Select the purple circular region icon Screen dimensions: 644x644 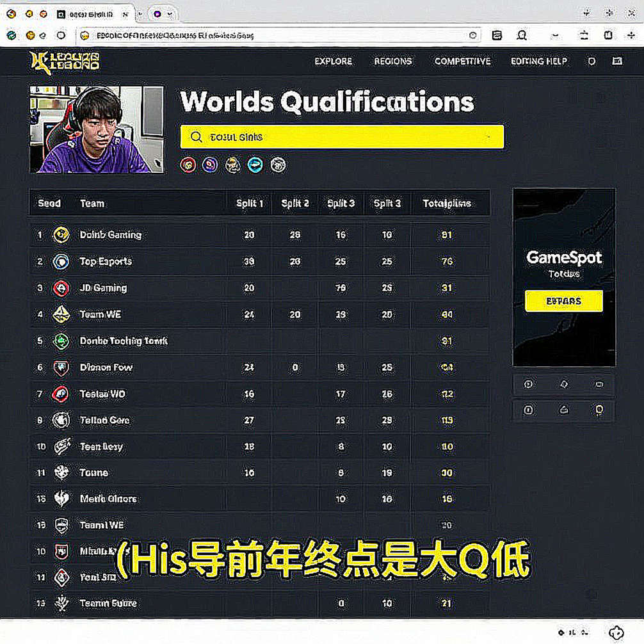(210, 165)
